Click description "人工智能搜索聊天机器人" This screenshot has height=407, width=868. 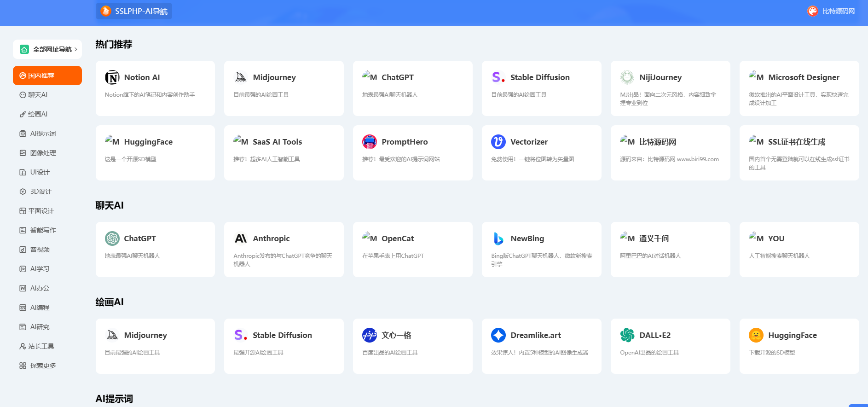coord(779,256)
